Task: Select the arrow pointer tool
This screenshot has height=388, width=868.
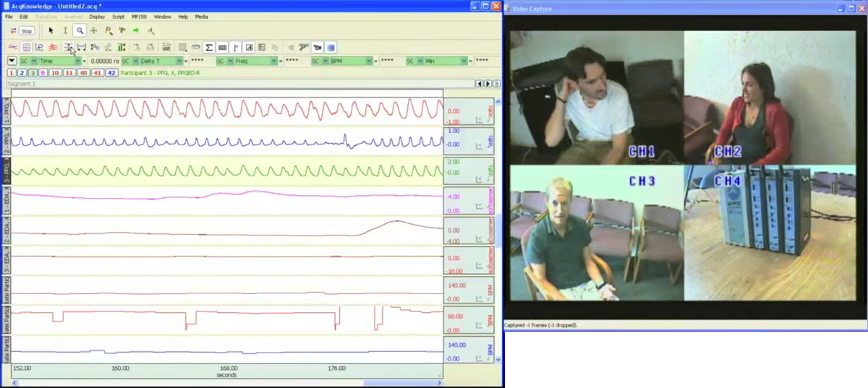Action: pyautogui.click(x=51, y=31)
